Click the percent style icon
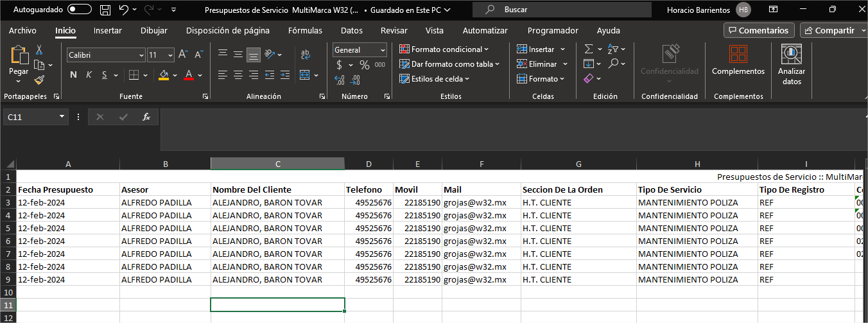The image size is (868, 323). (x=364, y=65)
